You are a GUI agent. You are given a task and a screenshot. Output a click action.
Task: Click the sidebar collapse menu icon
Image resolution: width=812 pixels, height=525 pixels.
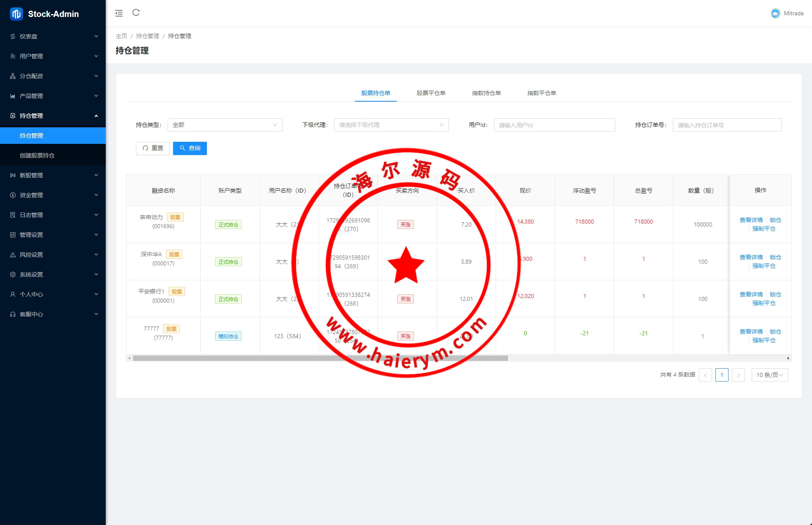(x=119, y=13)
